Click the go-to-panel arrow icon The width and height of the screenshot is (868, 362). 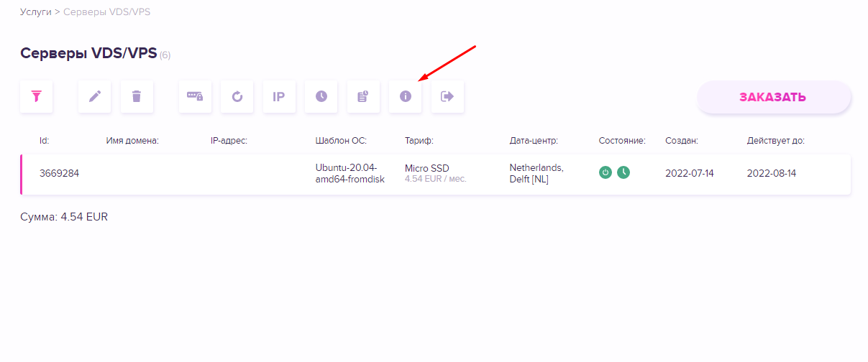pyautogui.click(x=447, y=97)
